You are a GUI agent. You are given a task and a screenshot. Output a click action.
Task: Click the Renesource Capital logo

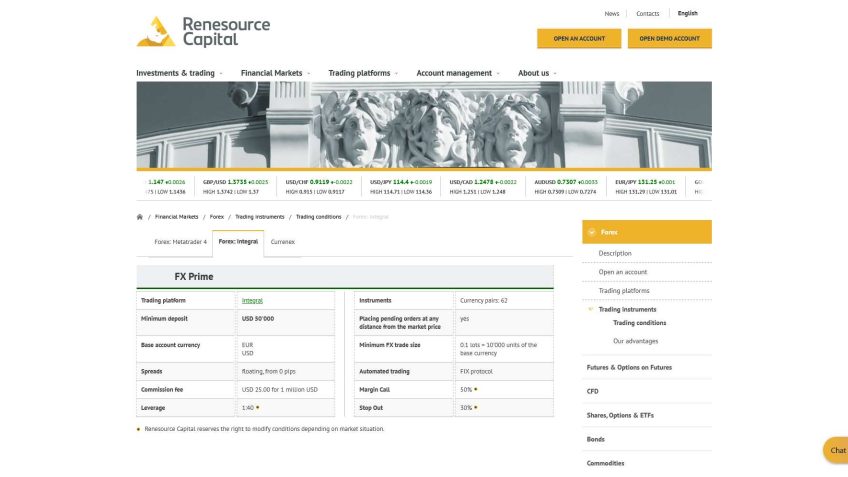[x=203, y=31]
